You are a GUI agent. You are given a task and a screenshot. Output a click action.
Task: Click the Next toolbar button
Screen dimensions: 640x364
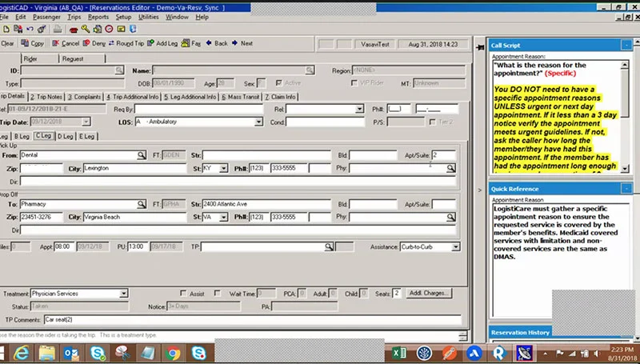click(242, 43)
